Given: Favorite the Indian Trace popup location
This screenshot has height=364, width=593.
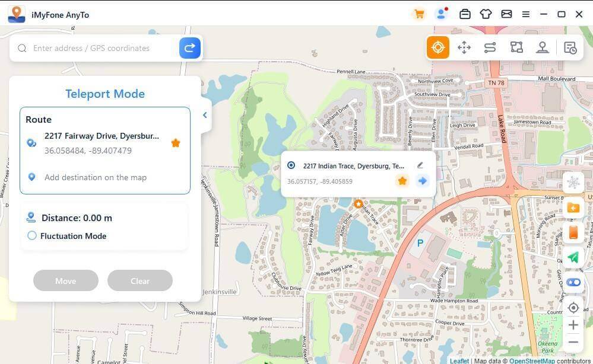Looking at the screenshot, I should (x=402, y=181).
